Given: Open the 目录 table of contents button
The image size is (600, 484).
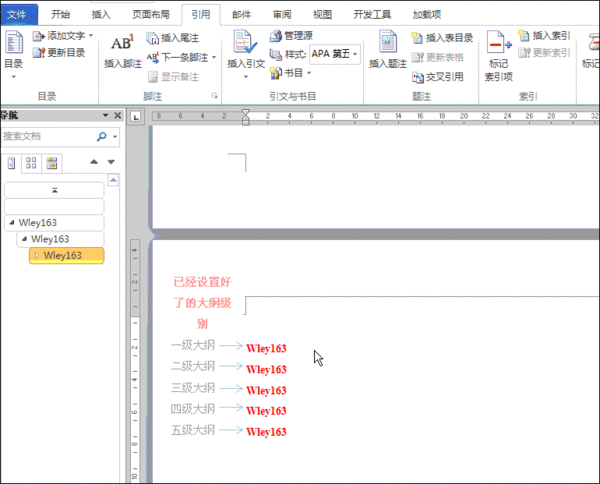Looking at the screenshot, I should pos(13,54).
